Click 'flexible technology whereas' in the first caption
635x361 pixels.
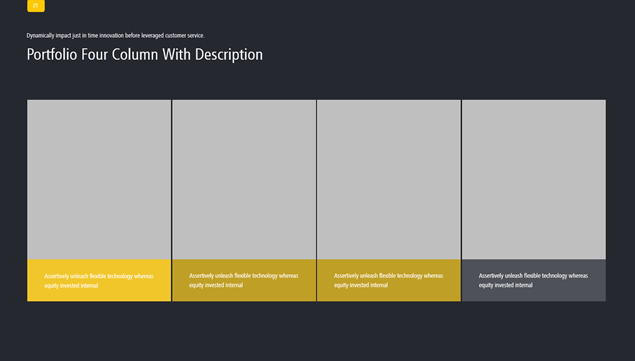(x=121, y=276)
